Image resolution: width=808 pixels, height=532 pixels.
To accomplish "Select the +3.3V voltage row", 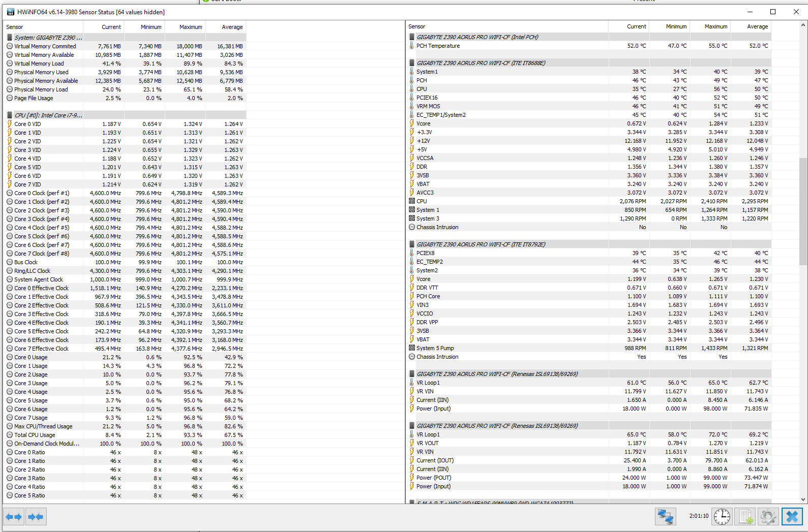I will pyautogui.click(x=589, y=132).
